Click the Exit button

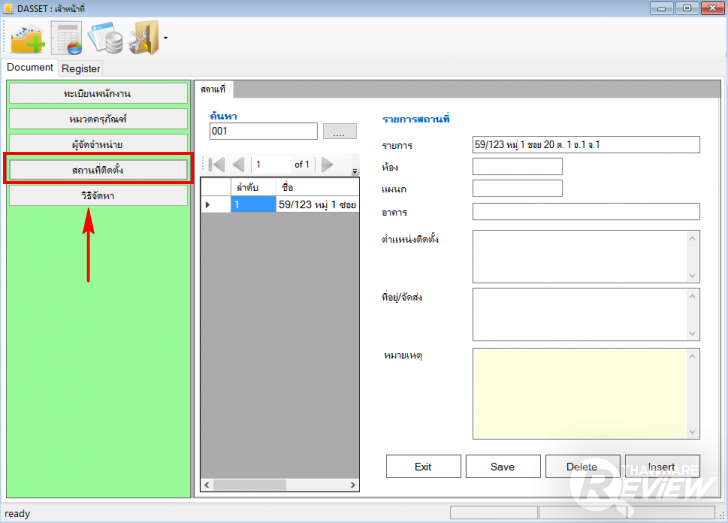click(423, 466)
